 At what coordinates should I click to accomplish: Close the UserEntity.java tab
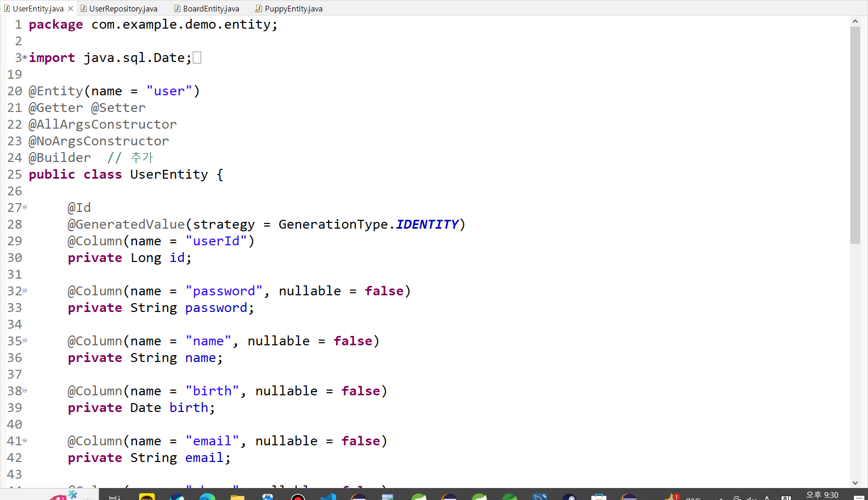click(x=71, y=8)
